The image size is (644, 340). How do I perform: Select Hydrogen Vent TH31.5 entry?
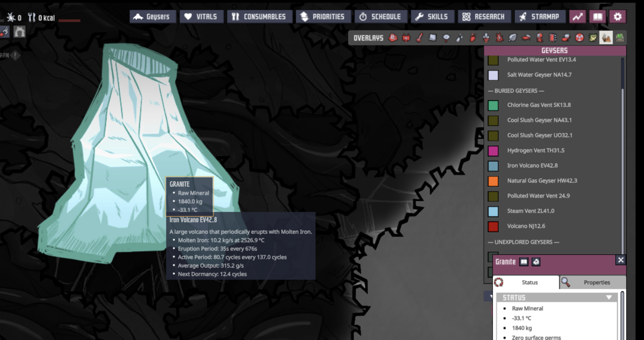[x=536, y=150]
